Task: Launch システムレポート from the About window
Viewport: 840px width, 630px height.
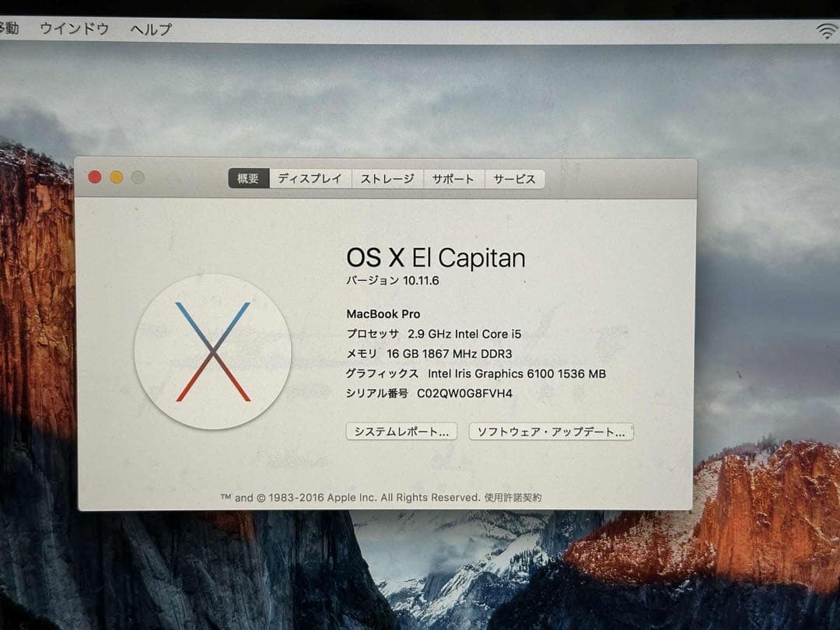Action: tap(401, 432)
